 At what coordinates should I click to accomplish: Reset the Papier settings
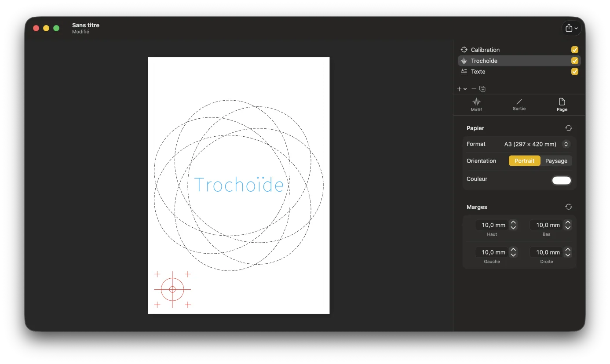(569, 128)
